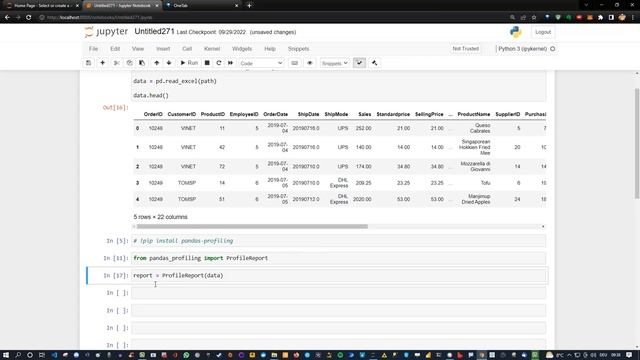Click the Sales value 2020.00
The height and width of the screenshot is (360, 640).
[362, 199]
